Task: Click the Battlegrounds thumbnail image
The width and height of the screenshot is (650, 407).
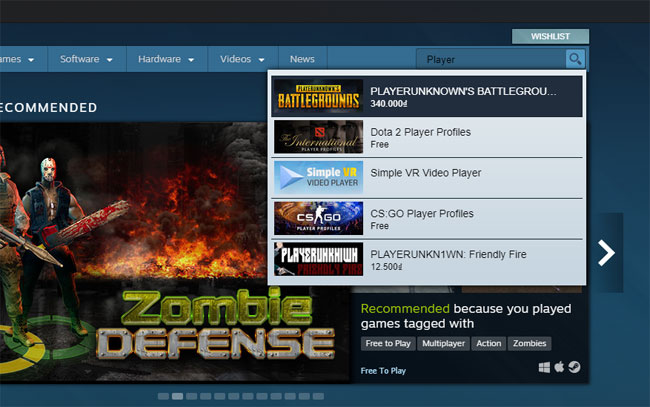Action: pos(318,96)
